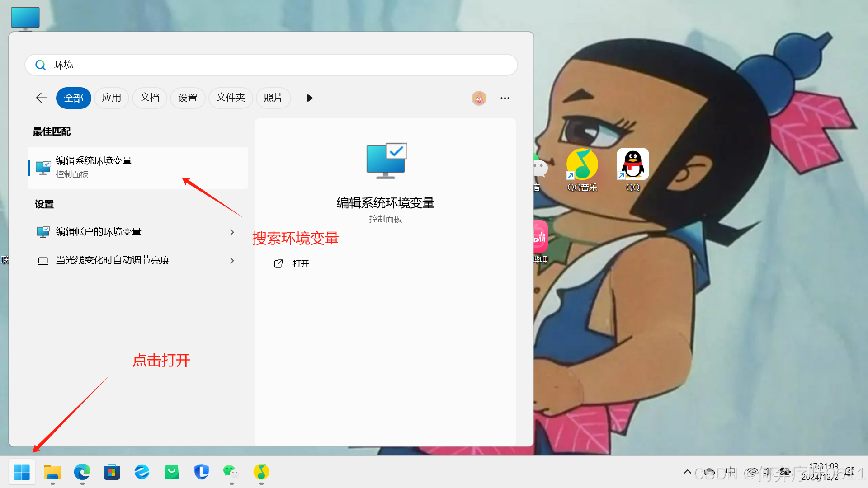
Task: Click the user profile avatar icon
Action: point(479,98)
